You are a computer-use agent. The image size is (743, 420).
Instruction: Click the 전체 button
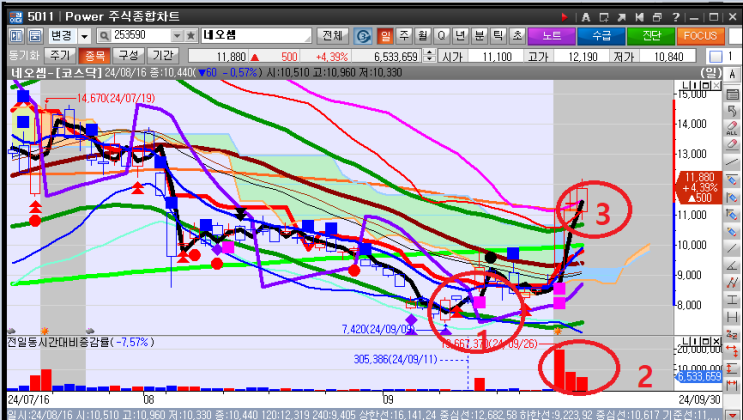point(332,36)
